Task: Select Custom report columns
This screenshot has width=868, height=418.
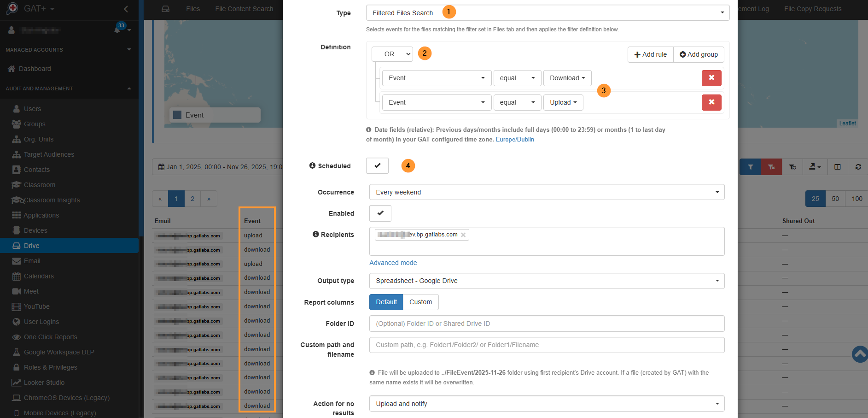Action: 420,302
